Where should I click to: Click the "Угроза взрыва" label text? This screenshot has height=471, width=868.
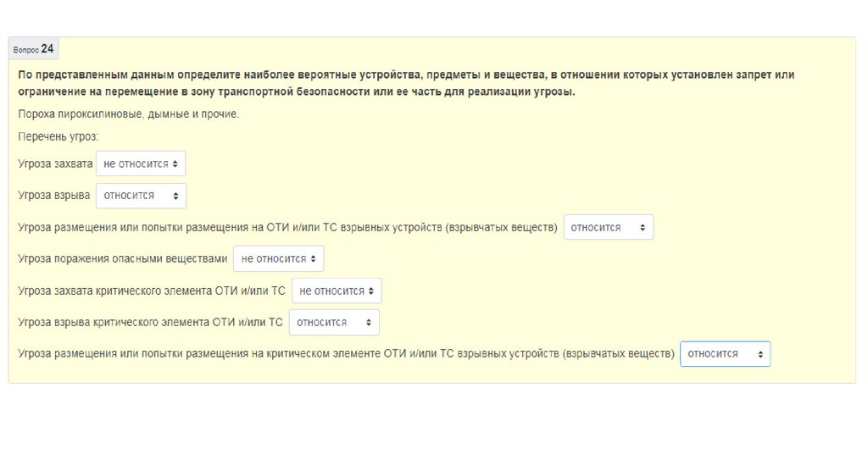click(54, 196)
